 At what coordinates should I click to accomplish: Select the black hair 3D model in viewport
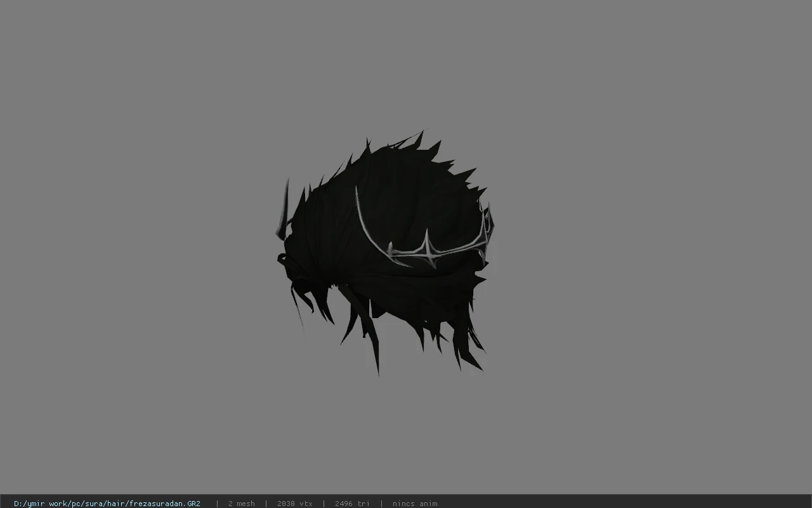pos(385,253)
